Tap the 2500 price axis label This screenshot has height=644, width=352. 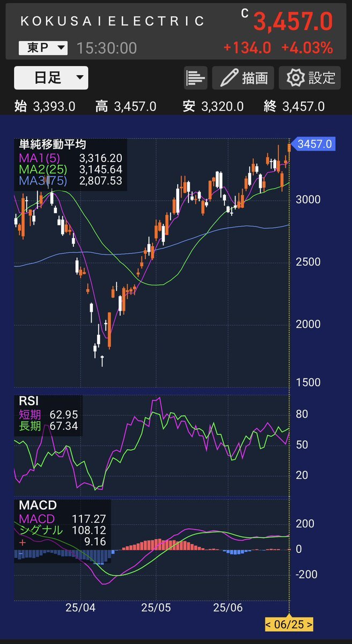[x=308, y=262]
